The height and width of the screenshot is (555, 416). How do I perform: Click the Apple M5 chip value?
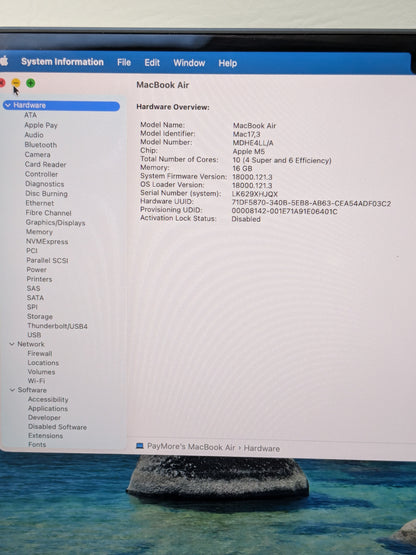pyautogui.click(x=249, y=151)
